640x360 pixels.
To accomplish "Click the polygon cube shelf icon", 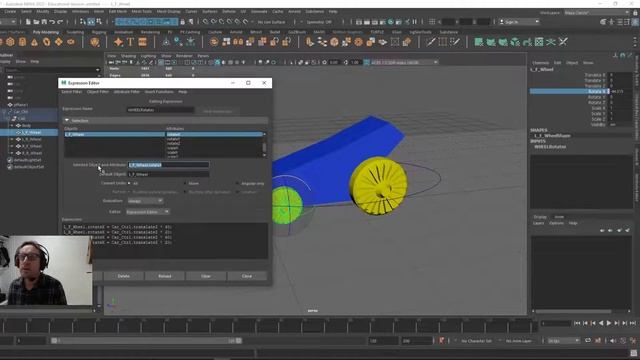I will [x=10, y=42].
